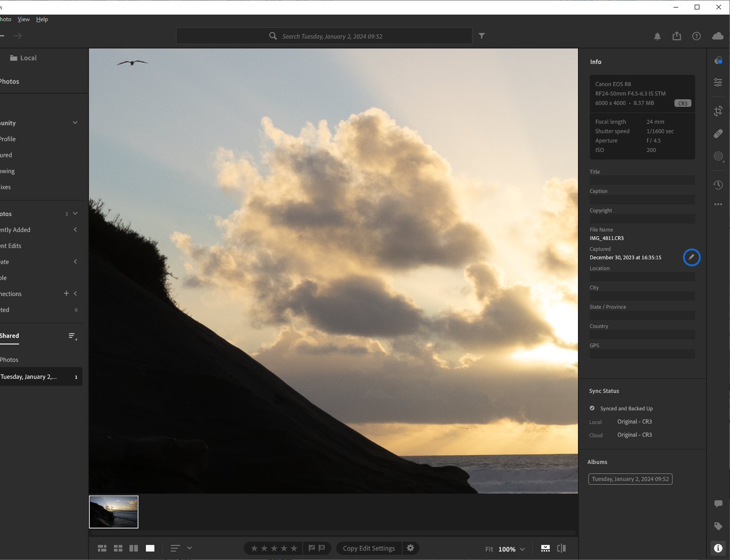730x560 pixels.
Task: Click the Copyright input field
Action: 642,219
